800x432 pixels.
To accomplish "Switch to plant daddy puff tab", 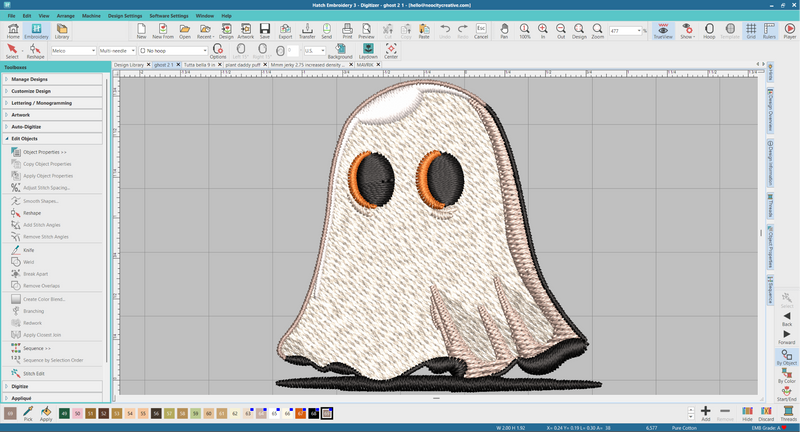I will coord(243,65).
